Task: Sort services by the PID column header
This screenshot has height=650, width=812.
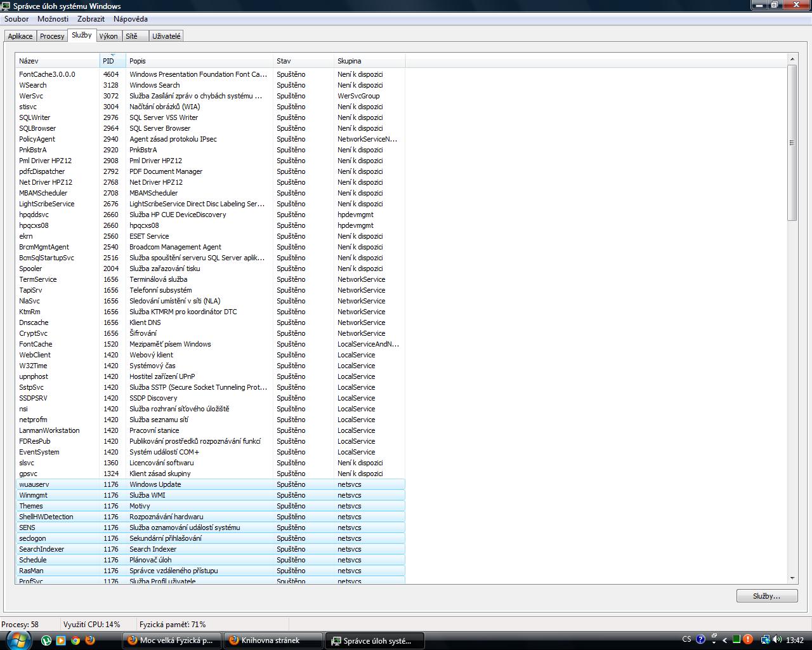Action: coord(112,61)
